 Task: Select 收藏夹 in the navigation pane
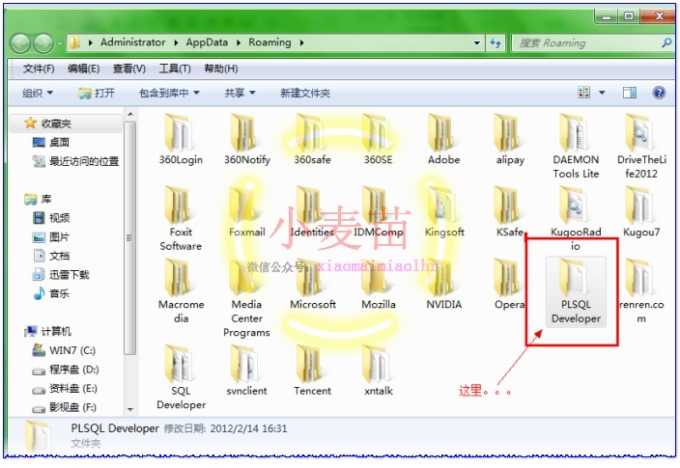[x=56, y=124]
